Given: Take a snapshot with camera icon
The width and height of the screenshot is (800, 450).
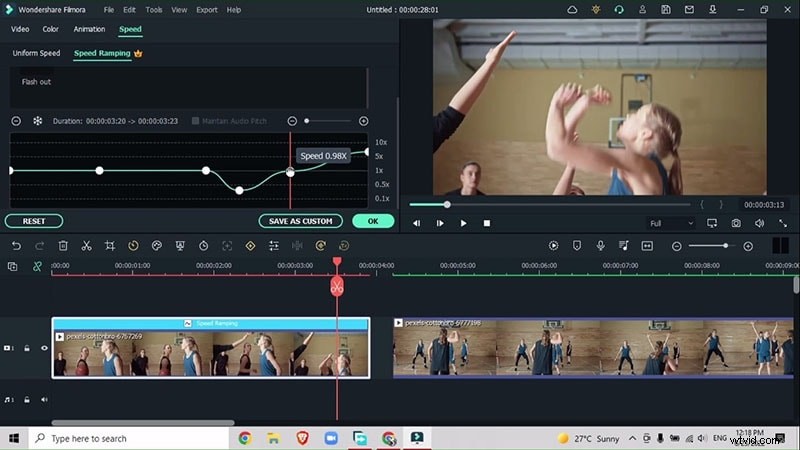Looking at the screenshot, I should click(x=736, y=223).
